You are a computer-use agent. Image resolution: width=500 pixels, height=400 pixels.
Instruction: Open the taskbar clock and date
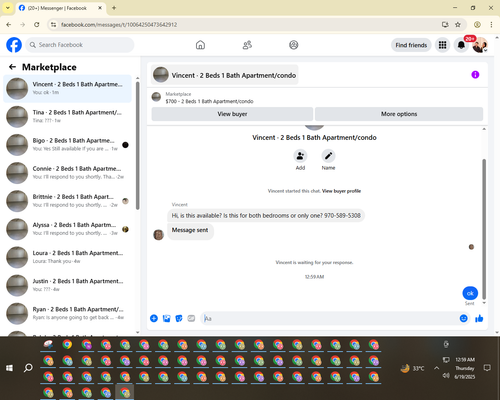(x=465, y=368)
